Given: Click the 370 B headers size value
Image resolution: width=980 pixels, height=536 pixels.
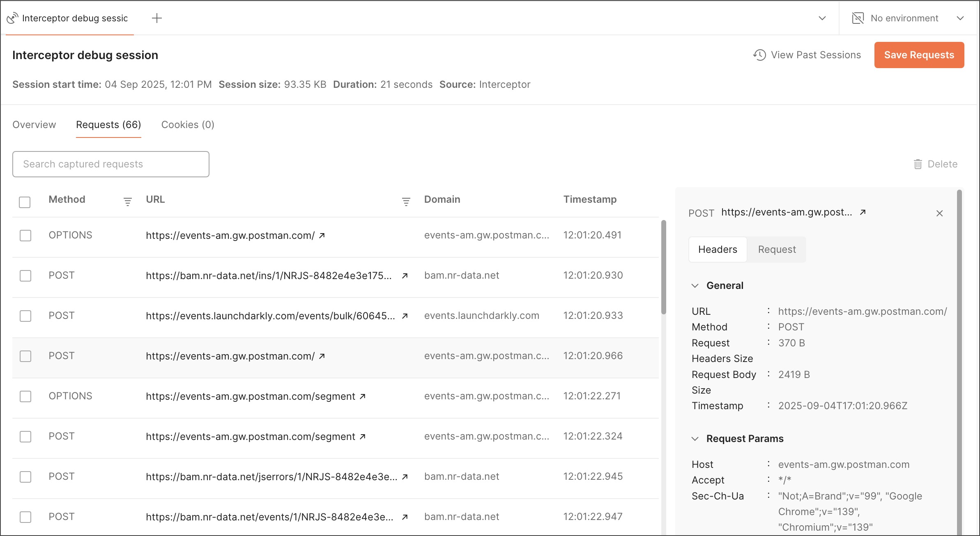Looking at the screenshot, I should point(791,343).
